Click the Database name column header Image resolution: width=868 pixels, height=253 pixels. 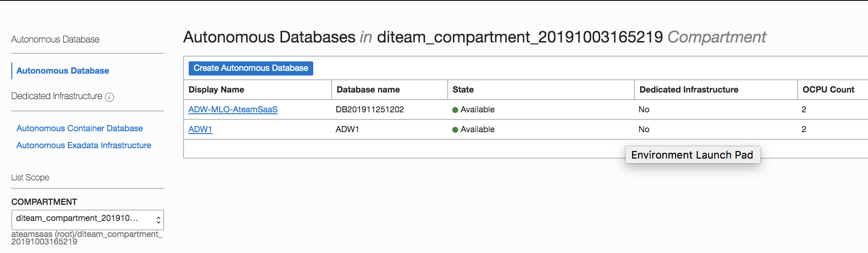point(368,90)
